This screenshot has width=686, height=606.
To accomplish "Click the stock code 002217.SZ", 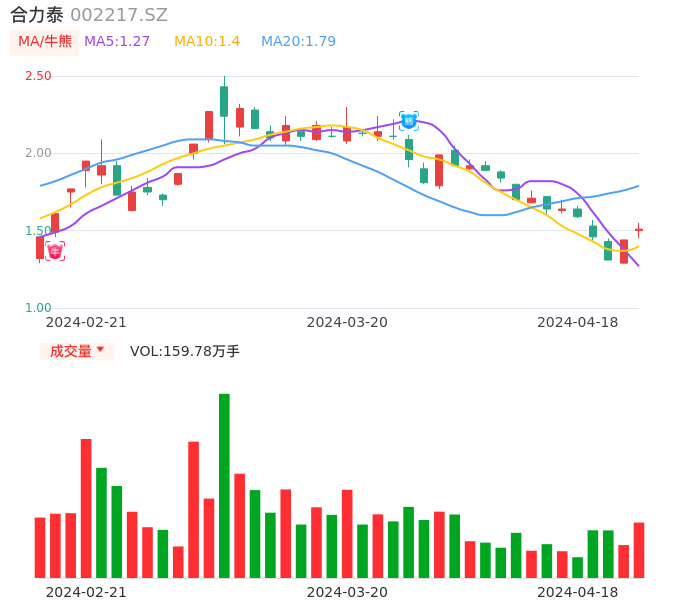I will click(x=119, y=15).
